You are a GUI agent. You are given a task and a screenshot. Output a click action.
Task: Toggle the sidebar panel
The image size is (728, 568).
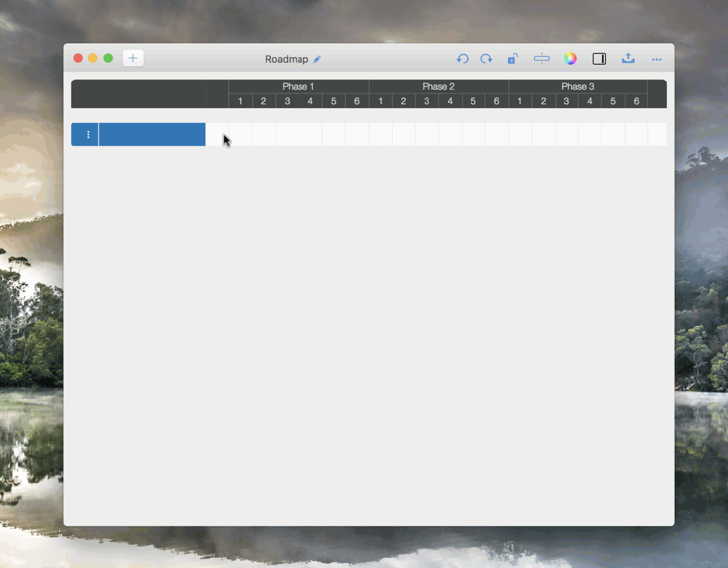tap(599, 59)
